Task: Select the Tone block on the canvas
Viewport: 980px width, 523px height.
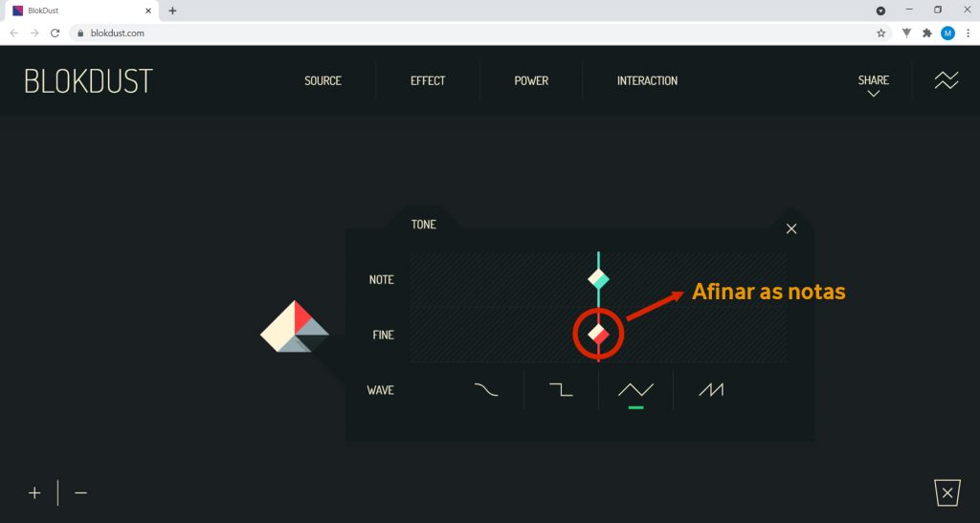Action: pyautogui.click(x=295, y=326)
